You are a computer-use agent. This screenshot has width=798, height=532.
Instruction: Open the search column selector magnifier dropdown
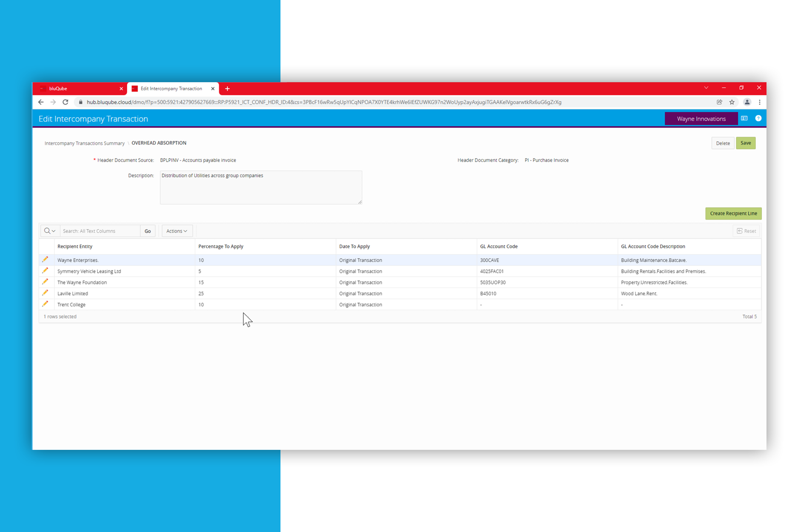click(x=50, y=231)
